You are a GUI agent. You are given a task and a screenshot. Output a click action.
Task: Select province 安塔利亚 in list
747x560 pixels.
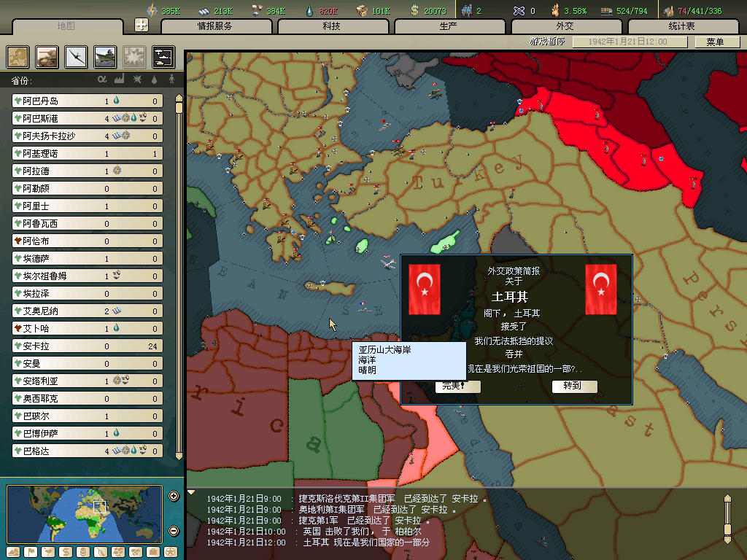click(x=88, y=381)
